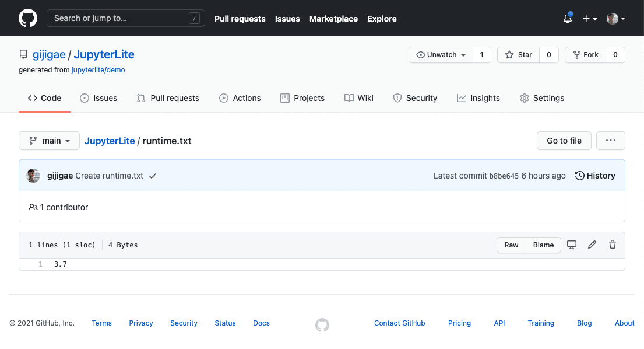
Task: Expand the main branch selector
Action: [x=49, y=141]
